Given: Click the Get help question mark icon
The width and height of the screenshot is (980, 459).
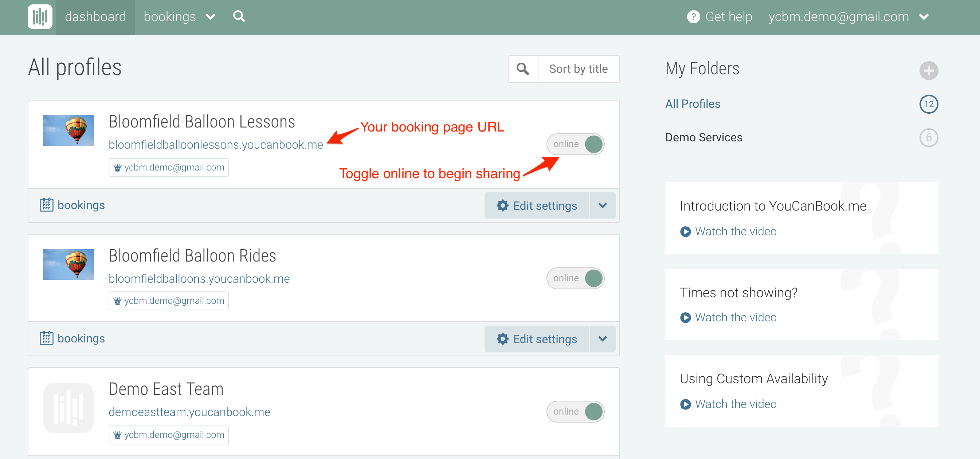Looking at the screenshot, I should tap(693, 17).
